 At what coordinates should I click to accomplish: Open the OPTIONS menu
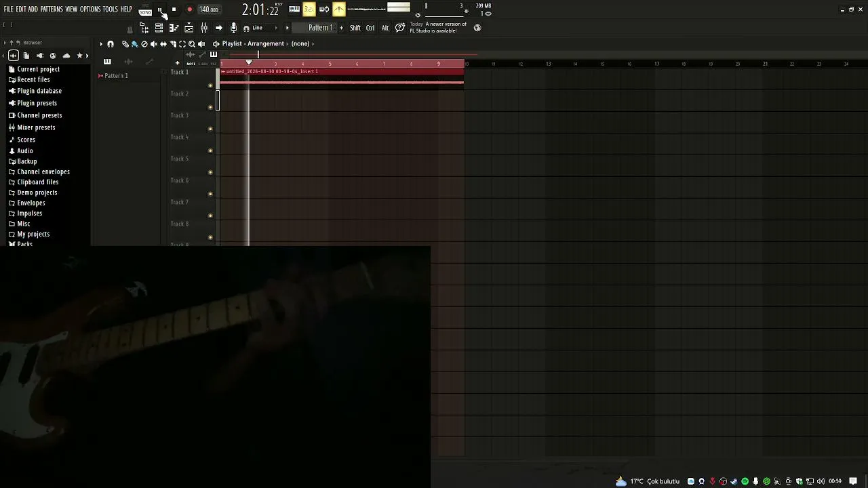pos(90,9)
